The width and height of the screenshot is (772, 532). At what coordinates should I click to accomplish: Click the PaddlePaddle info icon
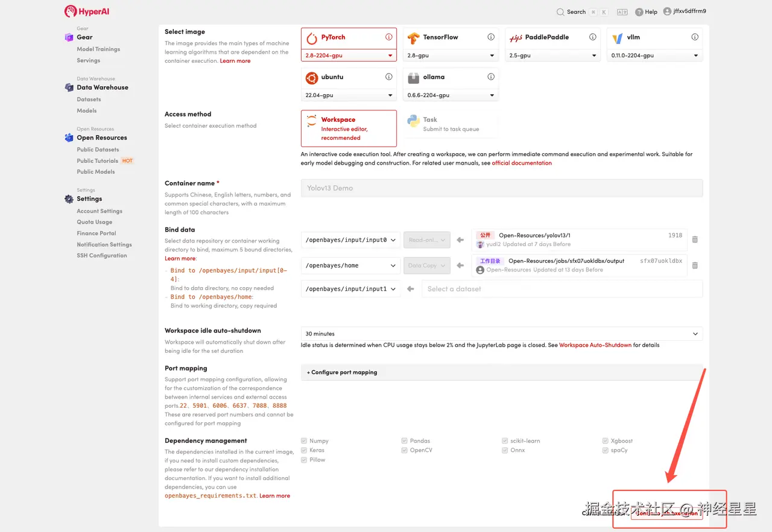[x=593, y=37]
